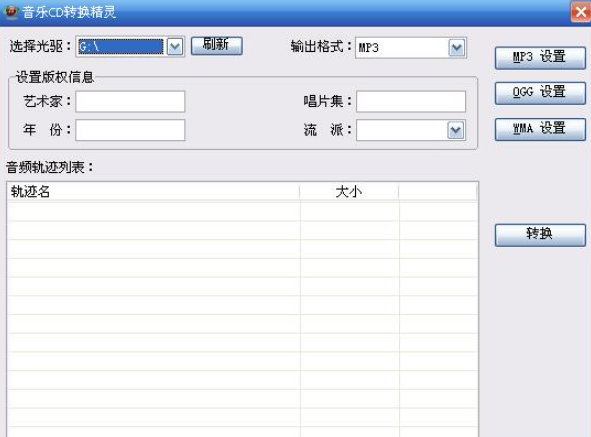Viewport: 591px width, 437px height.
Task: Click the 转换 convert button
Action: coord(540,235)
